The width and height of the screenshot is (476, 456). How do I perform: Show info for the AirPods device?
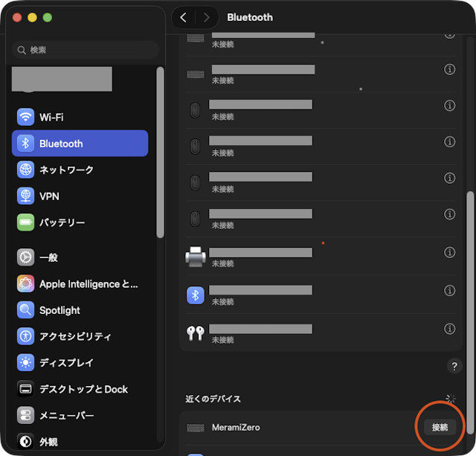[x=449, y=329]
